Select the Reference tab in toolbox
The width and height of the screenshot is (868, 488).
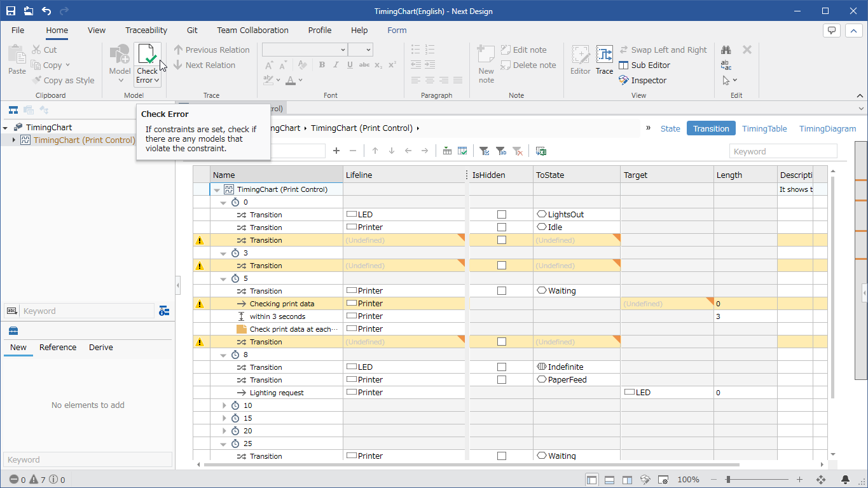coord(58,347)
